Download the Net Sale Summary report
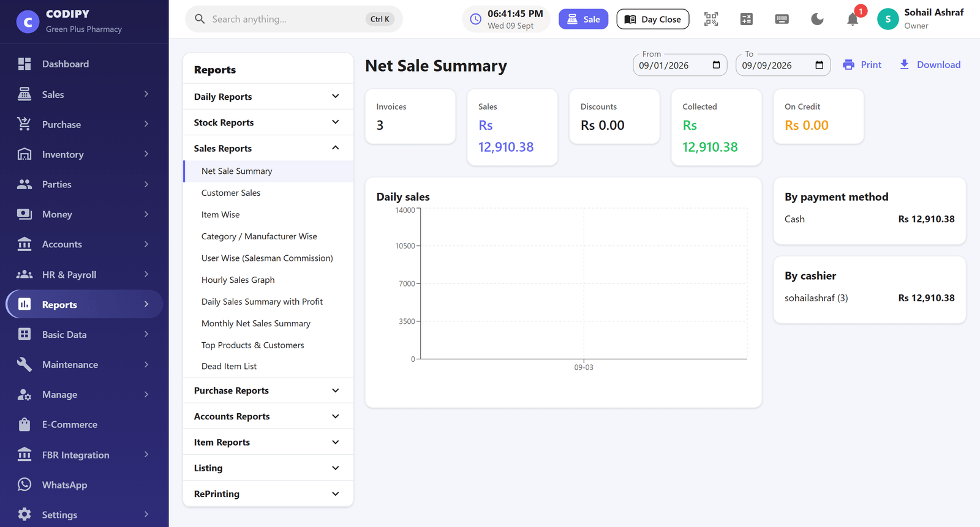 (930, 65)
